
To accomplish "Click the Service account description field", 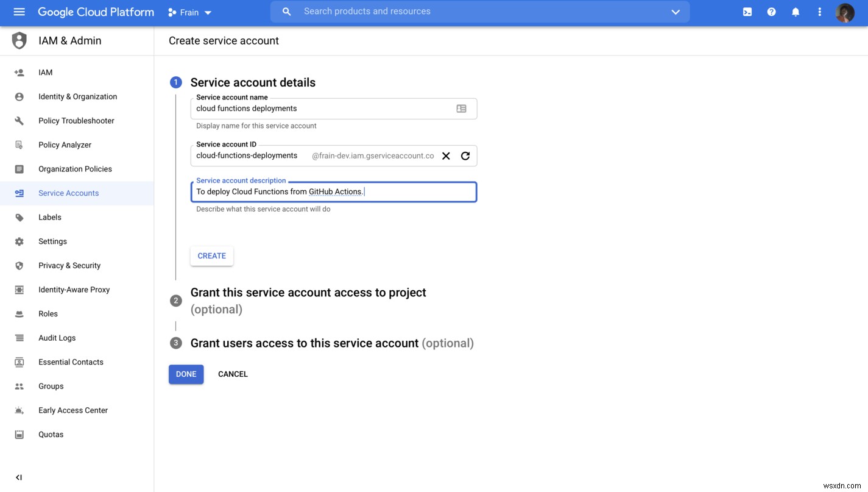I will pos(334,191).
